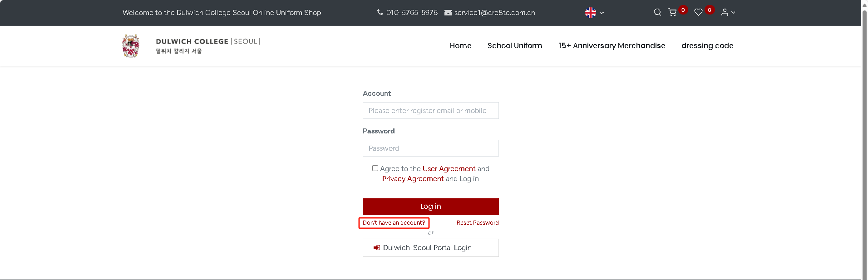Screen dimensions: 868x280
Task: Expand the chevron beside the user icon
Action: pyautogui.click(x=733, y=13)
